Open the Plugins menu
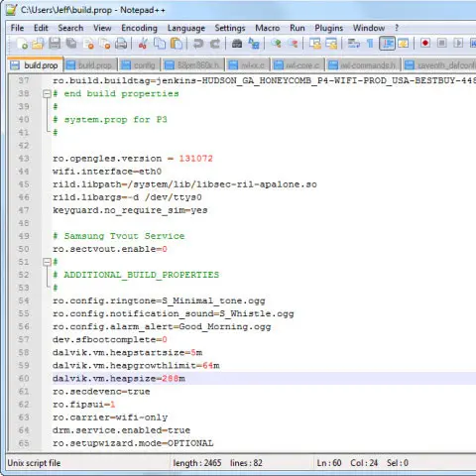476x476 pixels. coord(328,28)
